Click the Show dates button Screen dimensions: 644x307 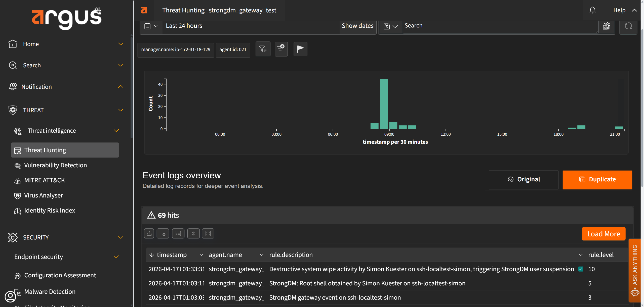pos(357,26)
